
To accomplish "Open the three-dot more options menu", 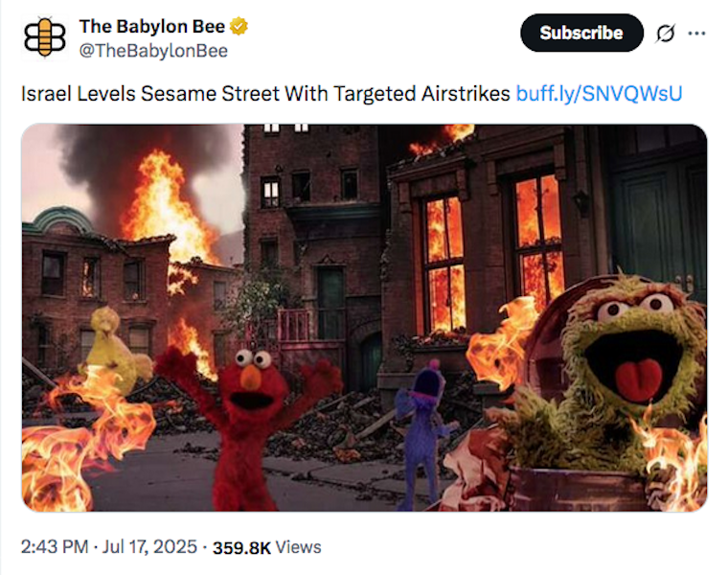I will point(696,33).
